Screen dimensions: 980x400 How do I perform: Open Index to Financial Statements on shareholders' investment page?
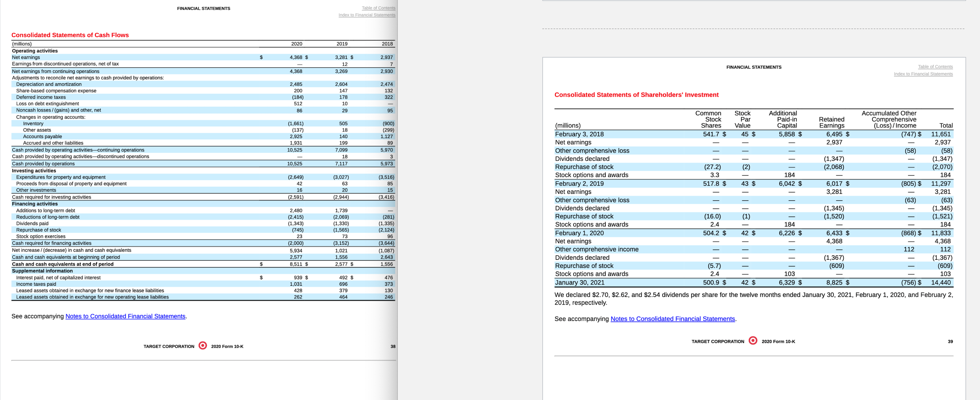[x=923, y=74]
